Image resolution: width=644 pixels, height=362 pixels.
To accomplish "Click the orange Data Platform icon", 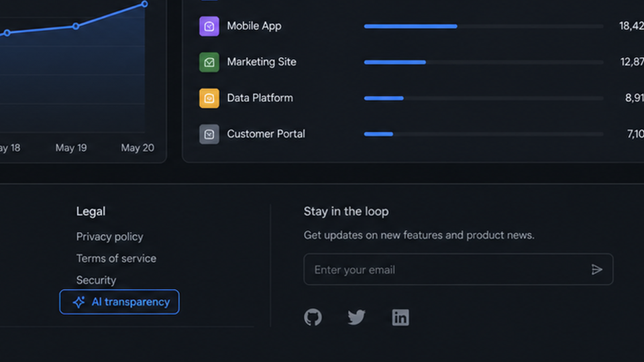I will coord(209,99).
